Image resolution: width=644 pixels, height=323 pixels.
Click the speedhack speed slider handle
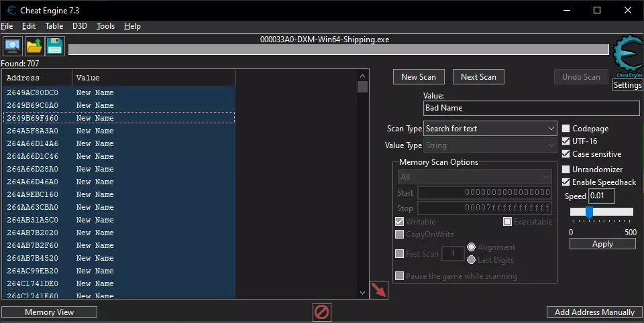(590, 212)
